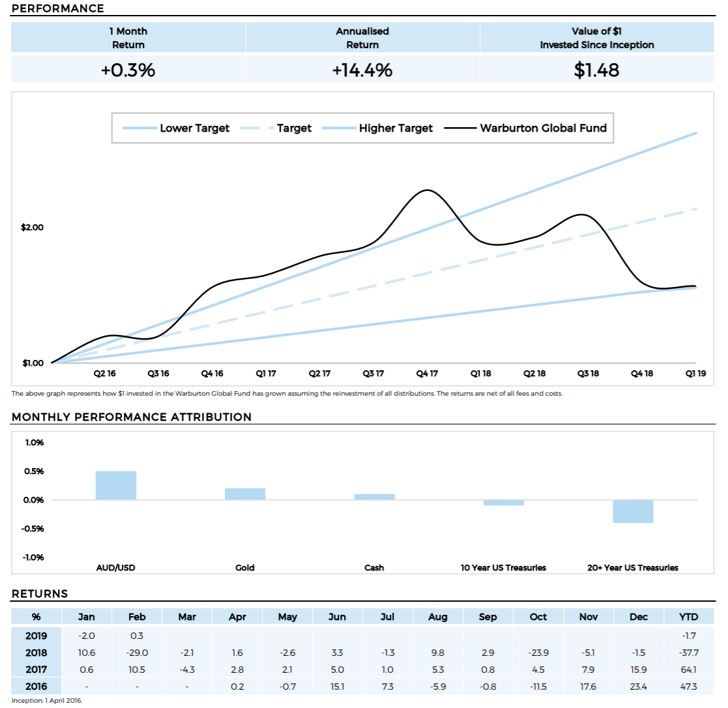Viewport: 728px width, 708px height.
Task: Click the 'YTD' column header
Action: point(688,617)
